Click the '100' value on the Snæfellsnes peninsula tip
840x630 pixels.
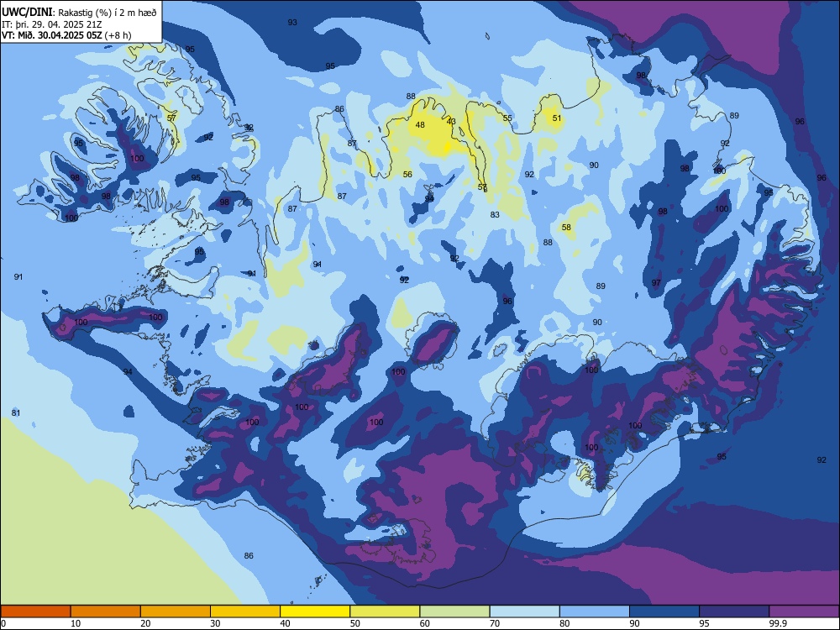pos(81,322)
